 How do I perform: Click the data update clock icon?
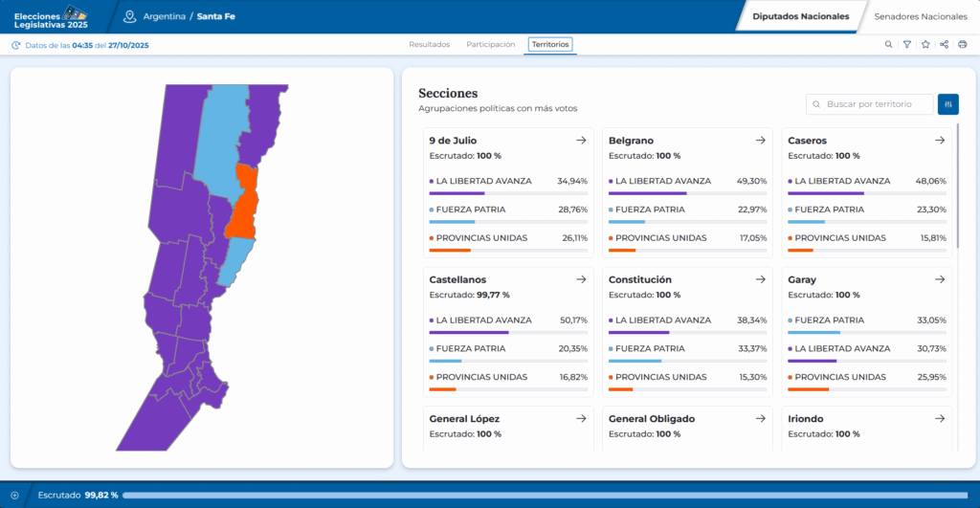[x=16, y=45]
